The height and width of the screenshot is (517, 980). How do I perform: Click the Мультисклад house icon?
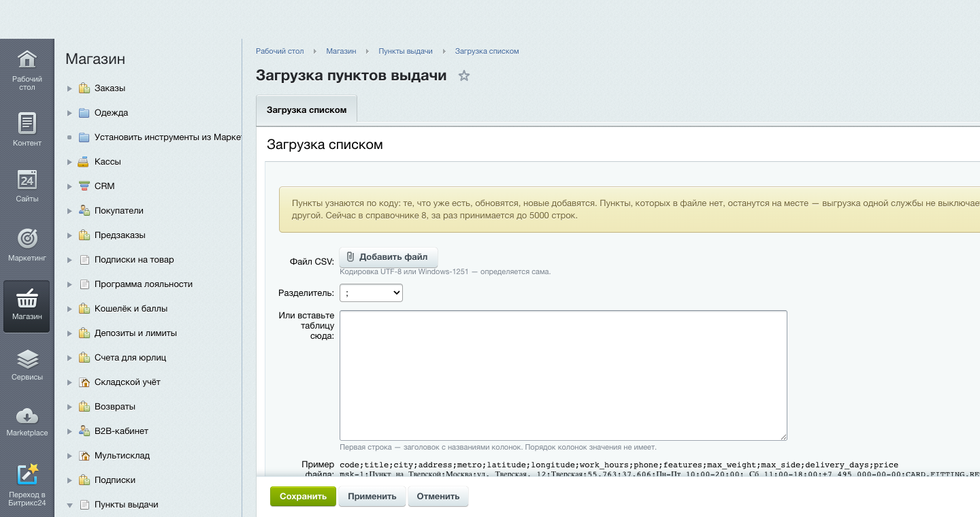tap(84, 456)
